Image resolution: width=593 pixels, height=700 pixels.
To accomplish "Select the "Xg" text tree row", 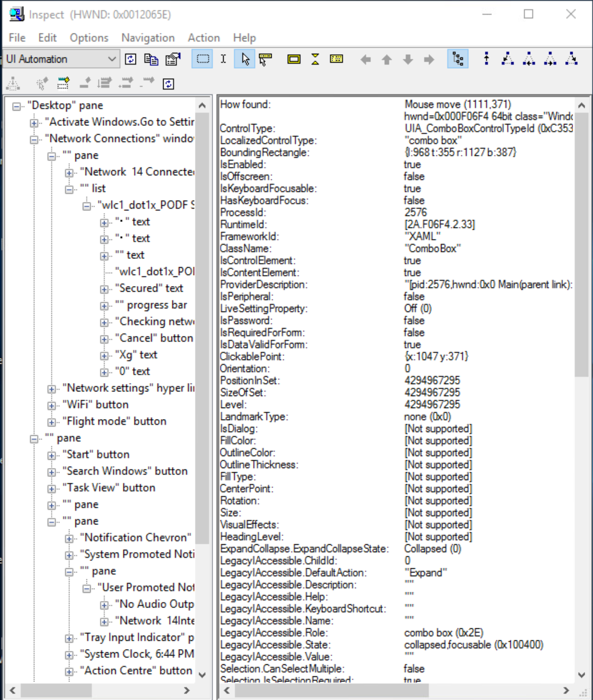I will click(x=136, y=355).
